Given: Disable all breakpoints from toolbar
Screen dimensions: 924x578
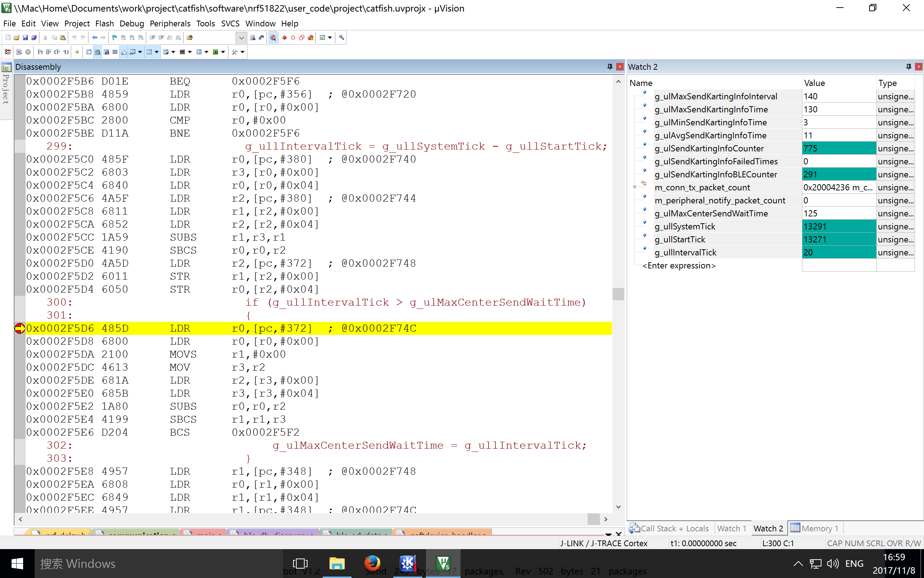Looking at the screenshot, I should [302, 38].
